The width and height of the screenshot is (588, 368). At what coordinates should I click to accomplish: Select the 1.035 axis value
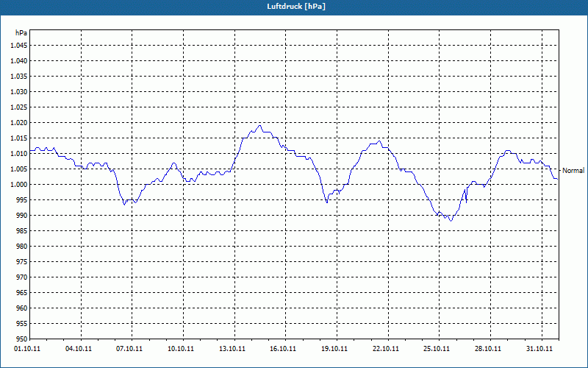click(x=19, y=77)
